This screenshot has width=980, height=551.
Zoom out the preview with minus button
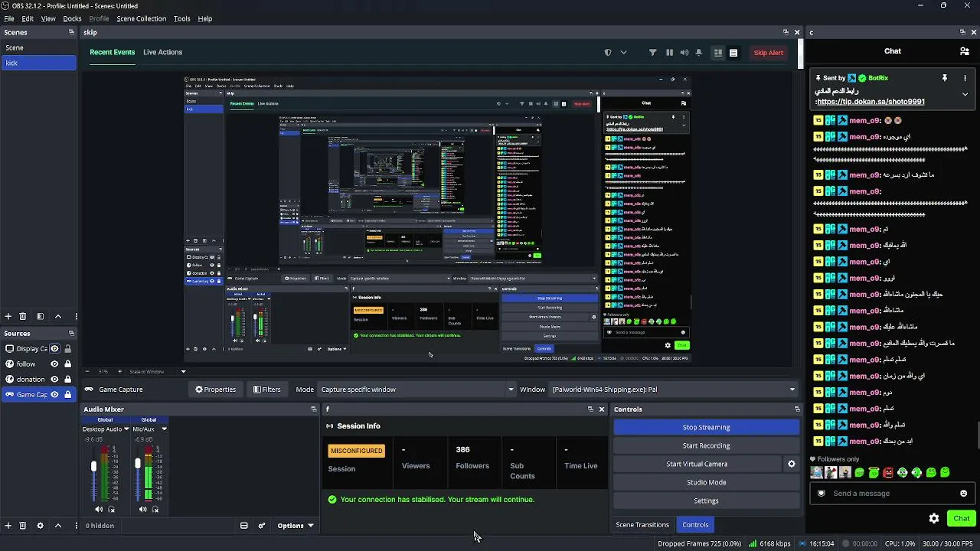pyautogui.click(x=89, y=371)
